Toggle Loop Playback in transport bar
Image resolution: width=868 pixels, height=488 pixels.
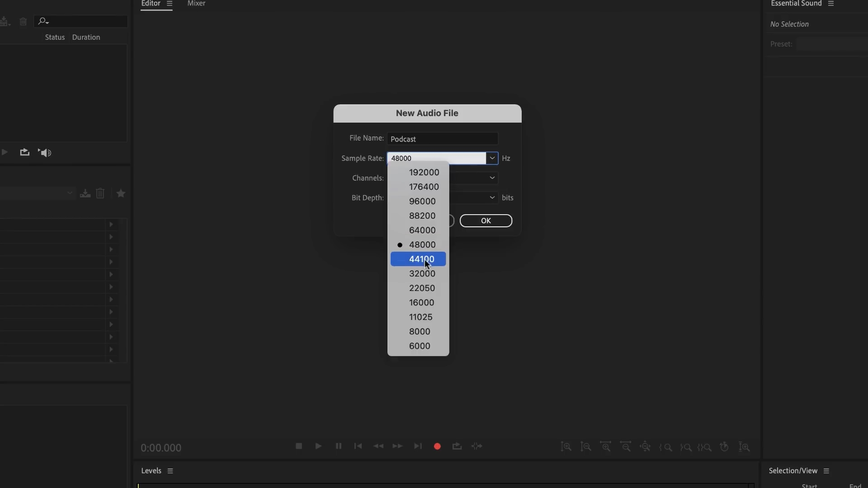point(457,446)
